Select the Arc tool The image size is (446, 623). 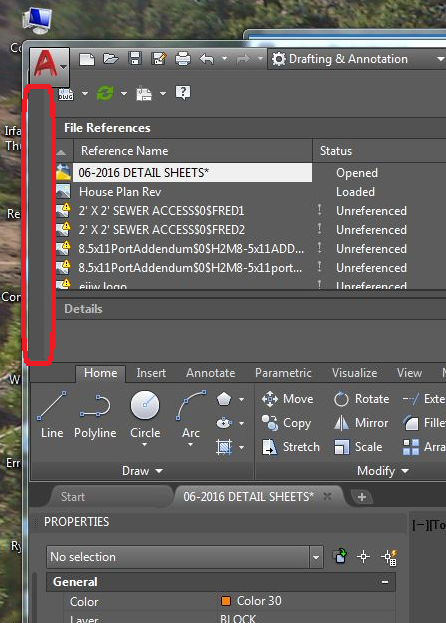[191, 415]
